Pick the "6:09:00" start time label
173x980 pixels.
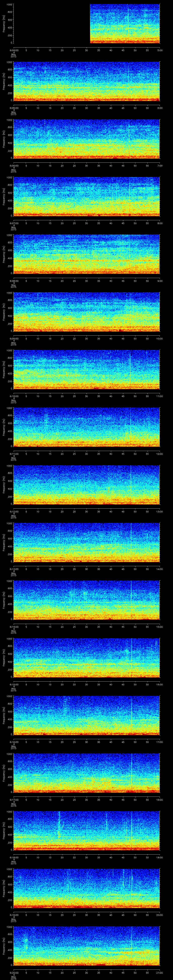click(x=14, y=339)
